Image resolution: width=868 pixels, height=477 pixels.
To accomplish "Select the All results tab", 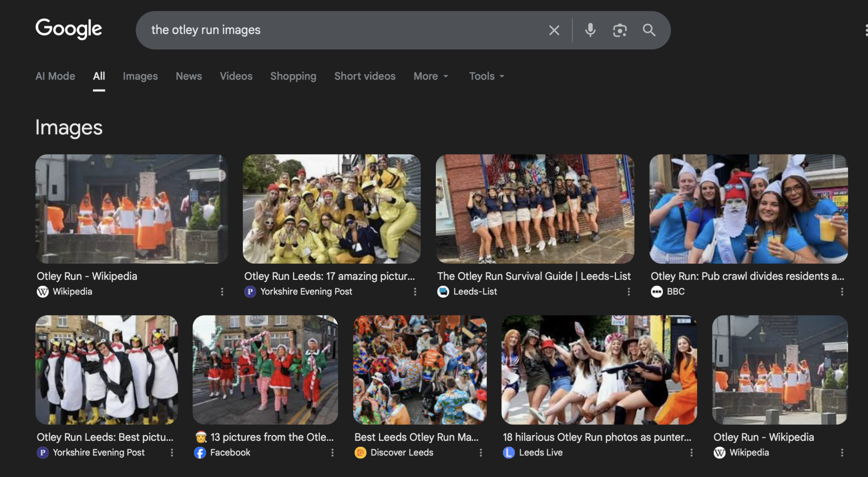I will [x=99, y=76].
